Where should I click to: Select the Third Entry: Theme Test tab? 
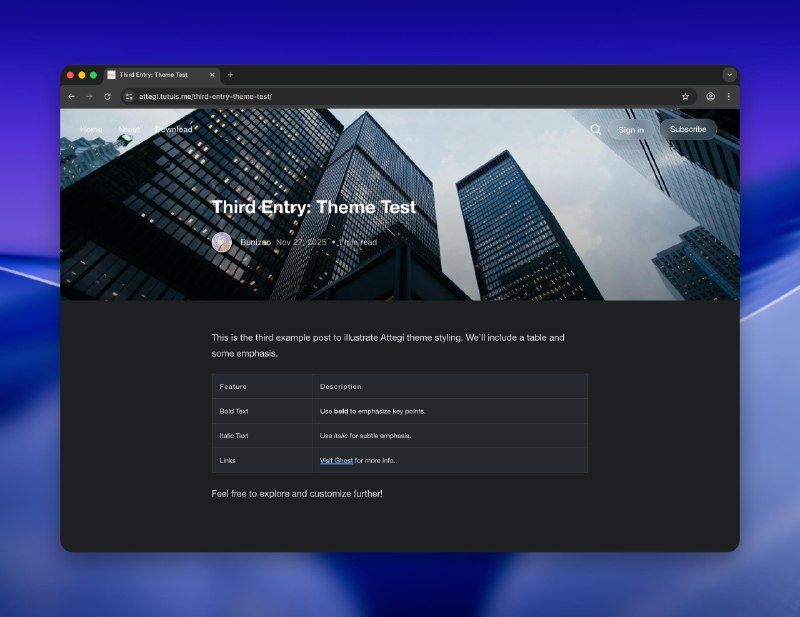pos(155,75)
